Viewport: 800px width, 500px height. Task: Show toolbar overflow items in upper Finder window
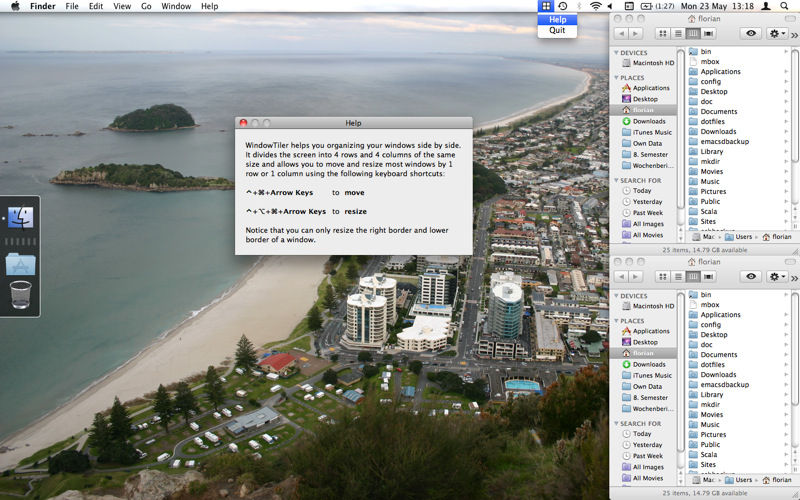[794, 35]
